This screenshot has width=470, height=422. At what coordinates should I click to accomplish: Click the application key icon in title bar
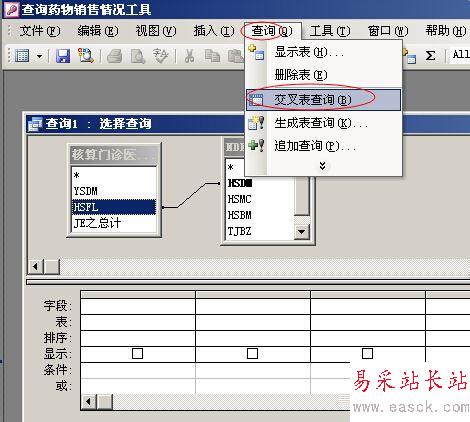(12, 9)
